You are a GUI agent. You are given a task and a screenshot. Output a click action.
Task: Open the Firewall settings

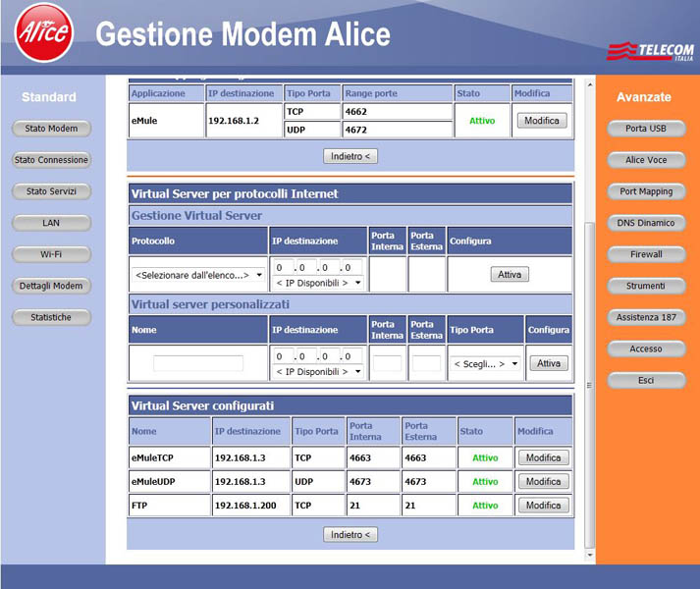tap(646, 254)
